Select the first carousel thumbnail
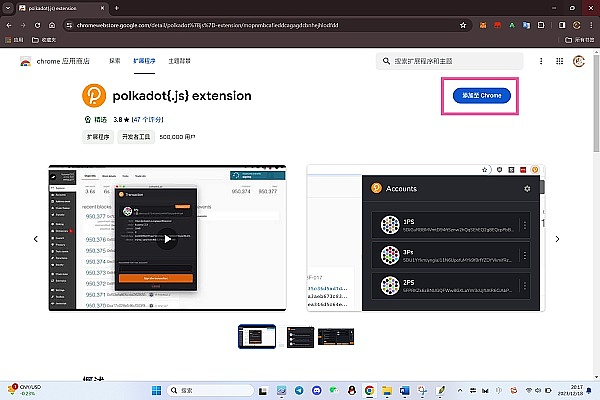600x400 pixels. tap(256, 337)
